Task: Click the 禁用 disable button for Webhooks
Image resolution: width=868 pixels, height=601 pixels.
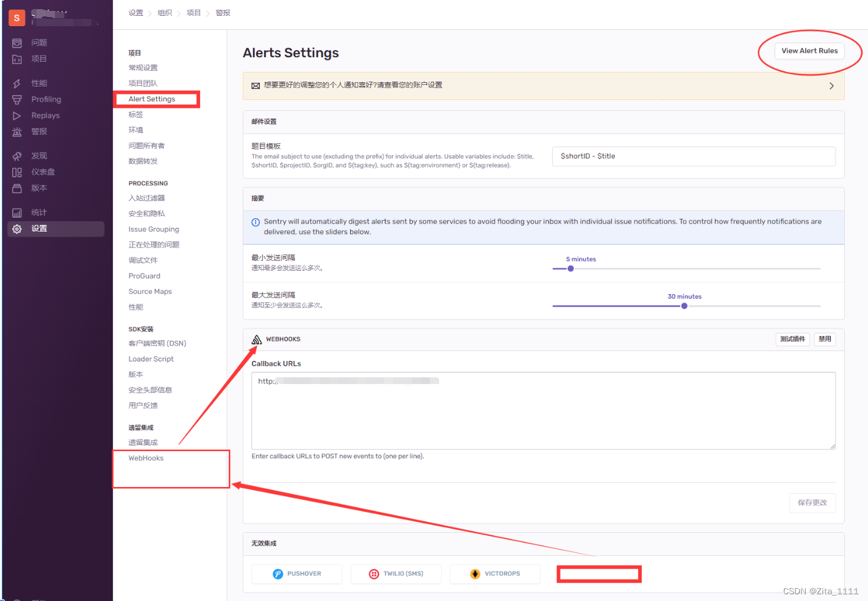Action: tap(825, 339)
